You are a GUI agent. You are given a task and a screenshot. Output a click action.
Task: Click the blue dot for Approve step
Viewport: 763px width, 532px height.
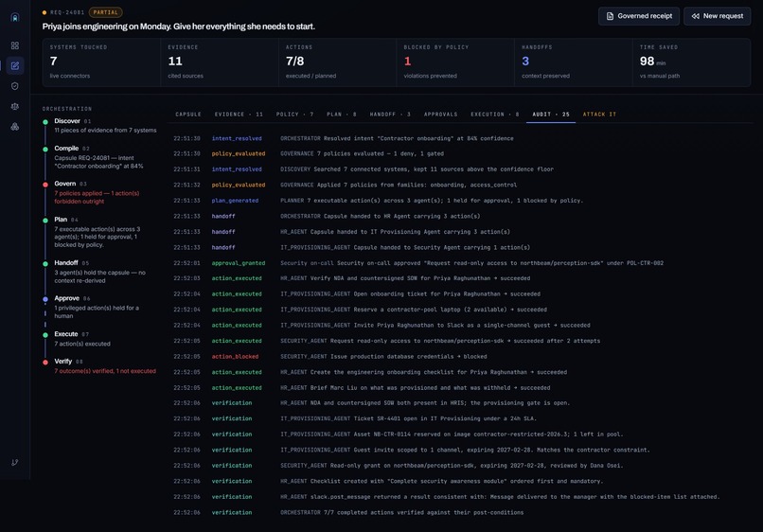coord(45,299)
